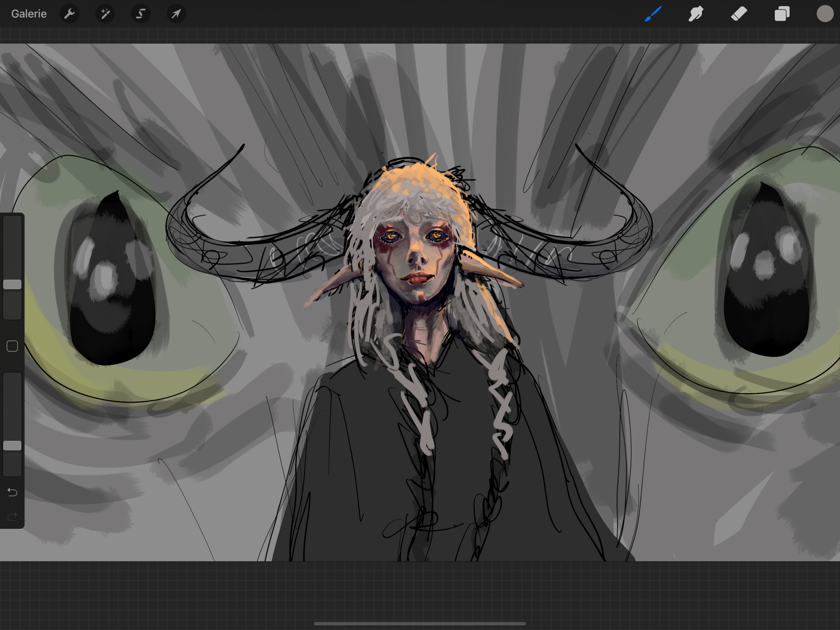
Task: Activate the Transform arrow tool
Action: [x=176, y=14]
